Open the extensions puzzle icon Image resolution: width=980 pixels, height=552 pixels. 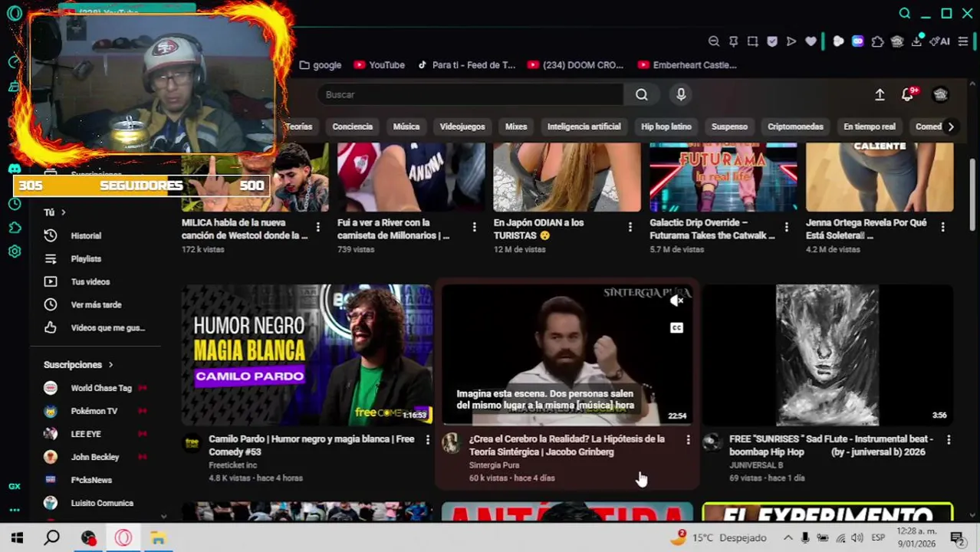(x=878, y=41)
